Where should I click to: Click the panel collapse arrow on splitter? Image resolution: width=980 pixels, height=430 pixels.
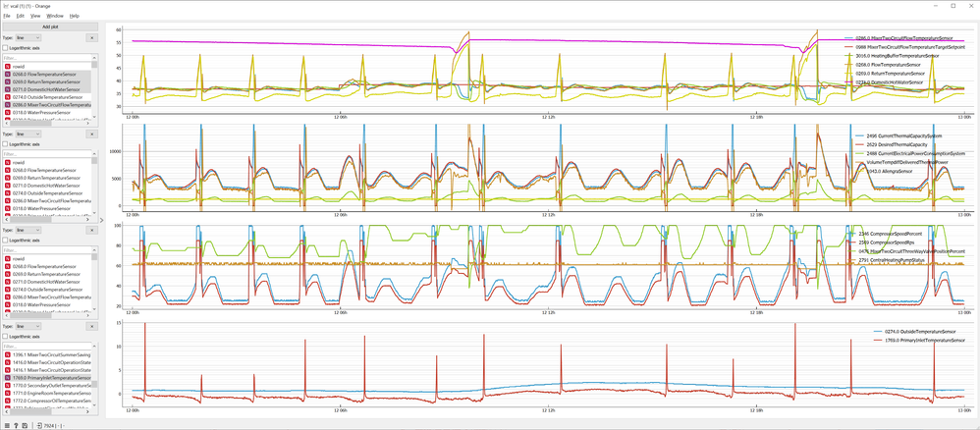click(x=101, y=220)
